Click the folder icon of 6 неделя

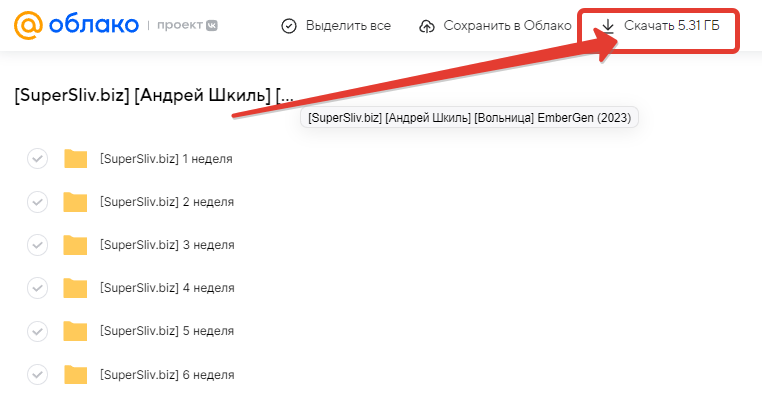75,375
